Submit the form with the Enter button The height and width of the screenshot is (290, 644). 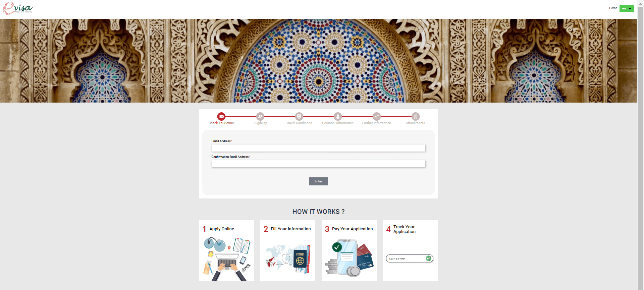coord(318,181)
